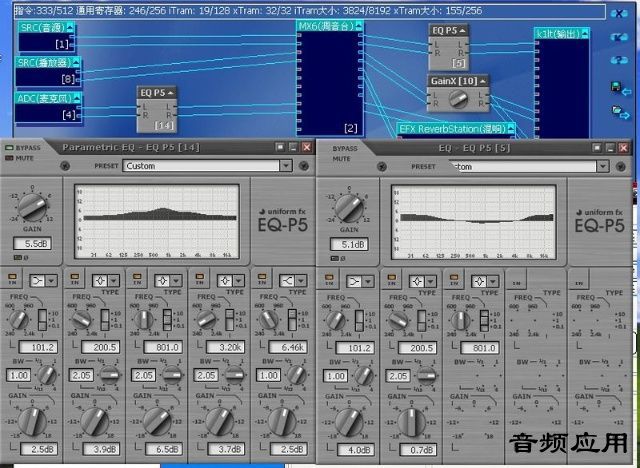Click the X icon in DSP window sidebar
Viewport: 640px width, 468px height.
click(619, 13)
